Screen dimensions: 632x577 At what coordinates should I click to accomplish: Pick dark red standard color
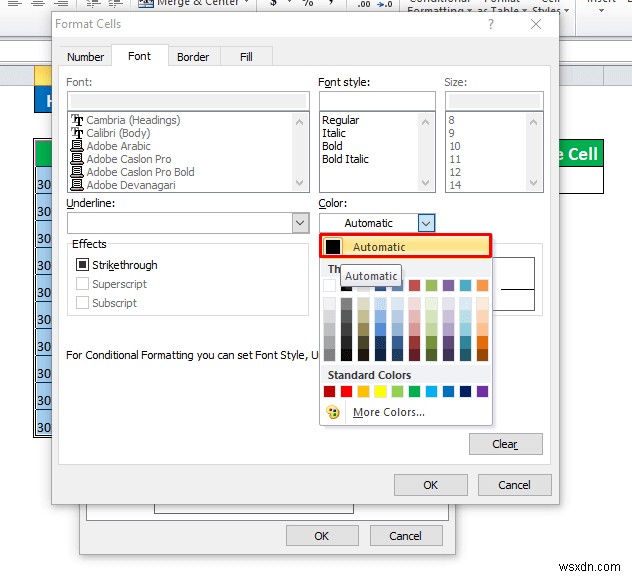[329, 391]
